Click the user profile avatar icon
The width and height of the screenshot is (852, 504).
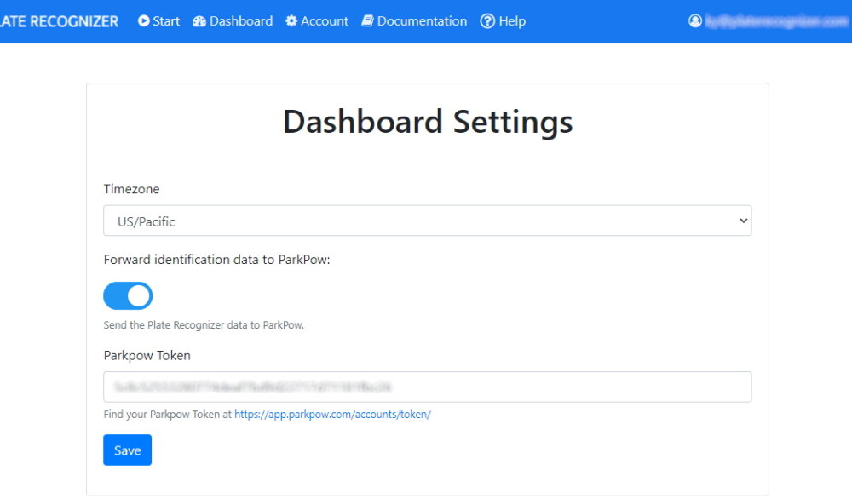[x=695, y=20]
